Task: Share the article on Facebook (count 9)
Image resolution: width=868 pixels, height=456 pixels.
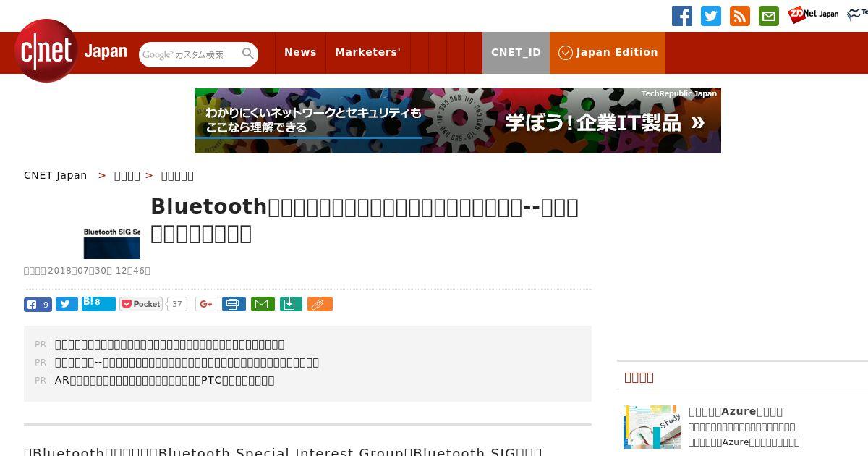Action: point(38,305)
